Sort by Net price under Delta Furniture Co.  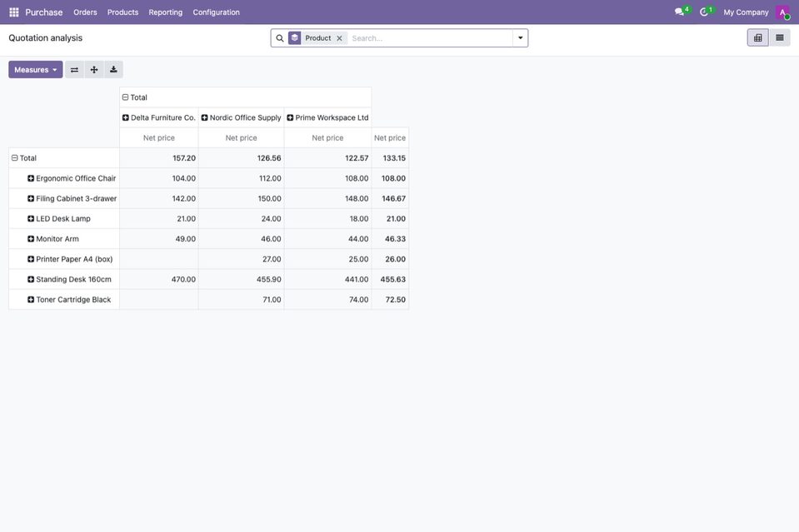[x=159, y=138]
